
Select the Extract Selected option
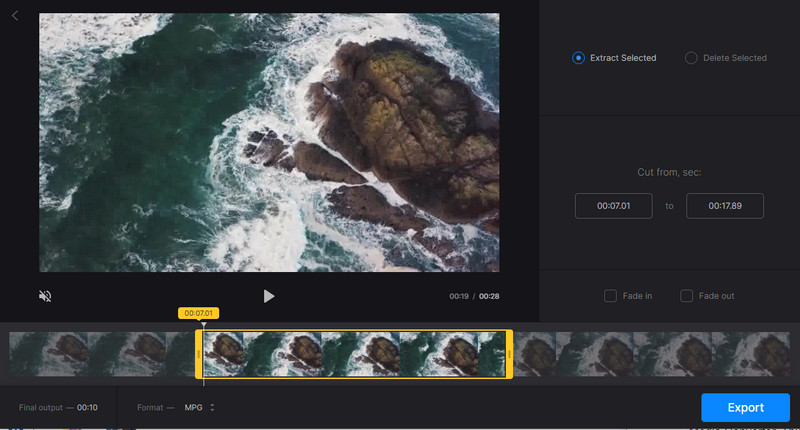[x=578, y=58]
